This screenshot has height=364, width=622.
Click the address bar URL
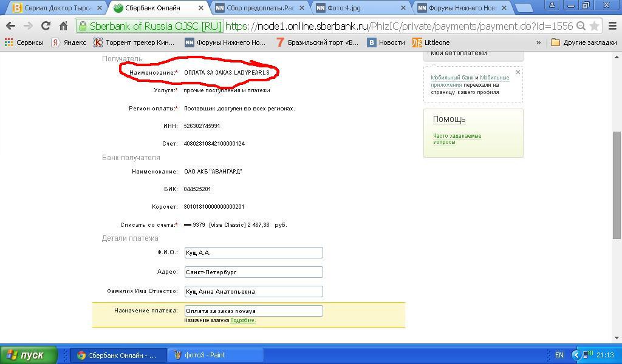[x=400, y=26]
